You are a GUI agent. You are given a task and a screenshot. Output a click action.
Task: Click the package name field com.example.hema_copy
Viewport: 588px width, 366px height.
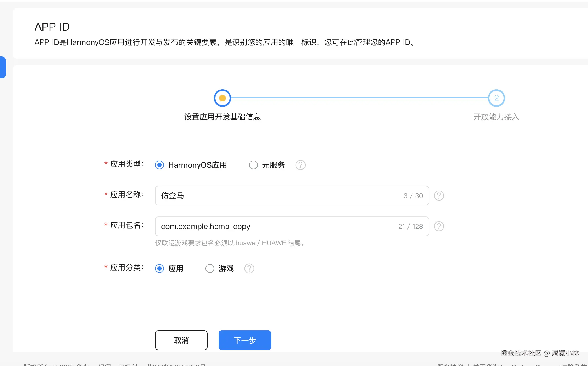pos(277,226)
